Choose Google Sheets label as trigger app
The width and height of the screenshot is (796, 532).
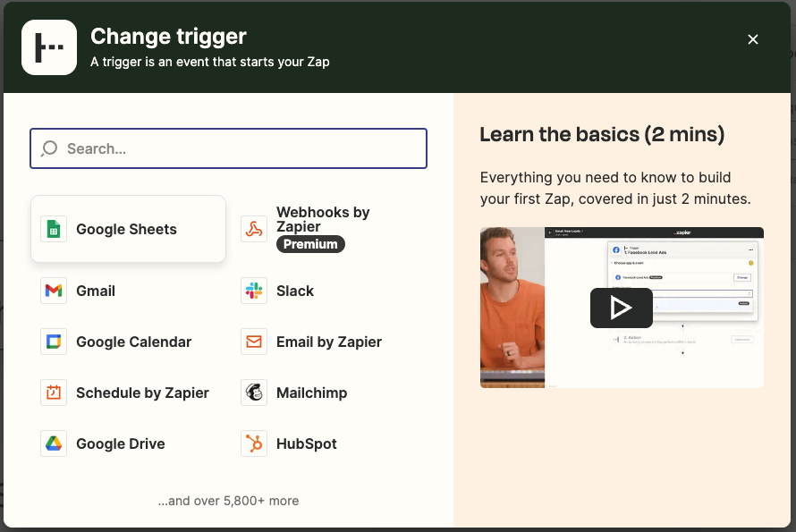(x=126, y=230)
